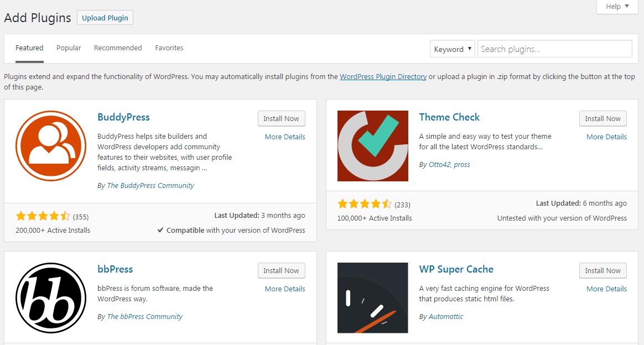View More Details for Theme Check
644x345 pixels.
coord(606,137)
